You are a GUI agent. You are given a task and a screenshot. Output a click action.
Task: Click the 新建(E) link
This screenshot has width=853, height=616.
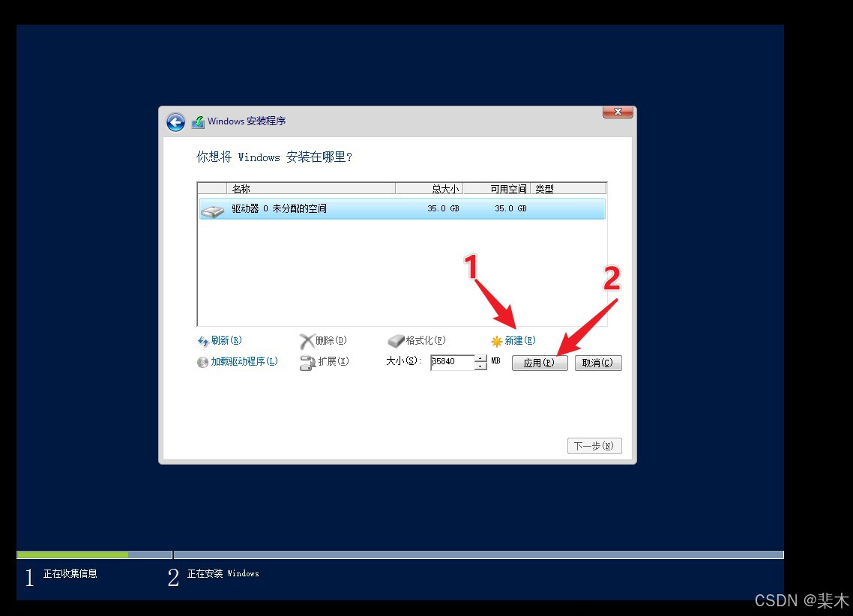pyautogui.click(x=520, y=340)
